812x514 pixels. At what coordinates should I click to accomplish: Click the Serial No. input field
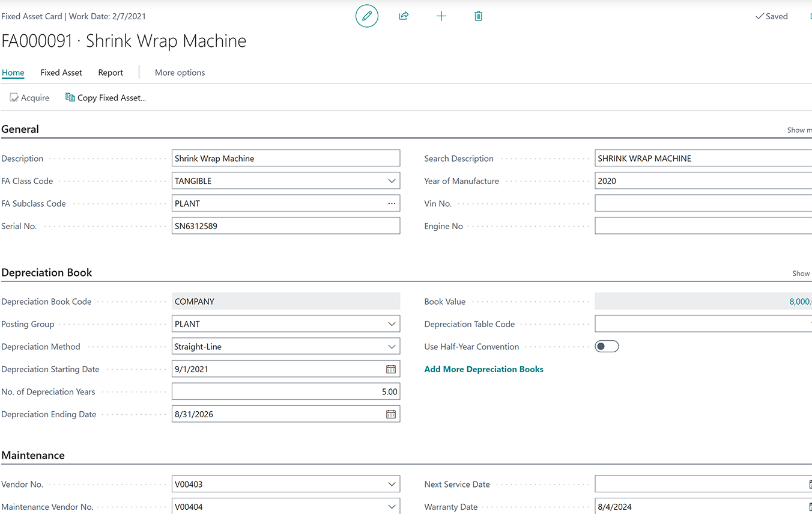pos(285,226)
